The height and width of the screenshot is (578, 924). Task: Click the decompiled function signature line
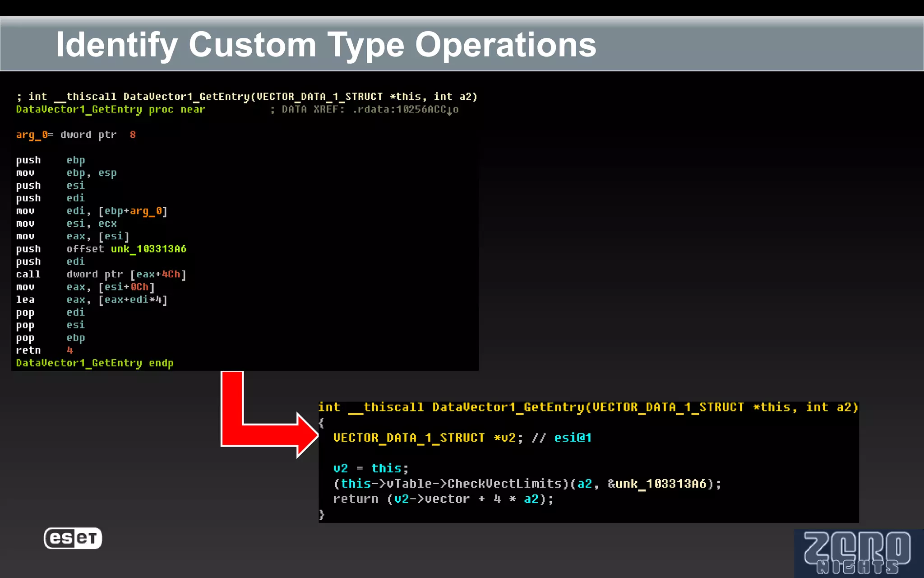tap(588, 407)
